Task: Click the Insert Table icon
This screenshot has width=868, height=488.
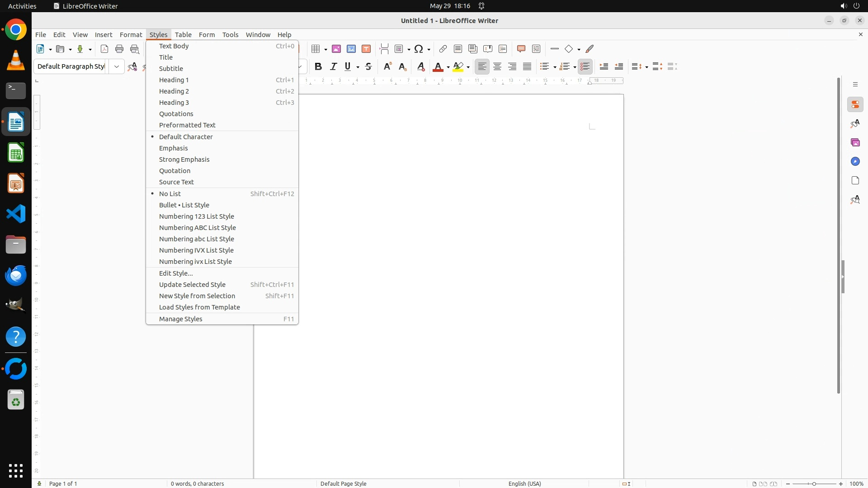Action: tap(316, 49)
